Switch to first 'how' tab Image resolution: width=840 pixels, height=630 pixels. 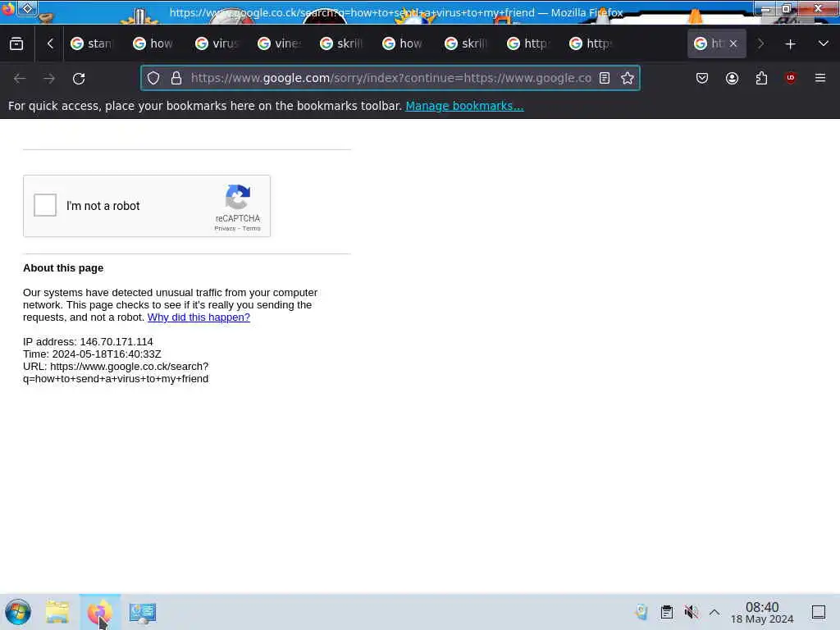[154, 43]
